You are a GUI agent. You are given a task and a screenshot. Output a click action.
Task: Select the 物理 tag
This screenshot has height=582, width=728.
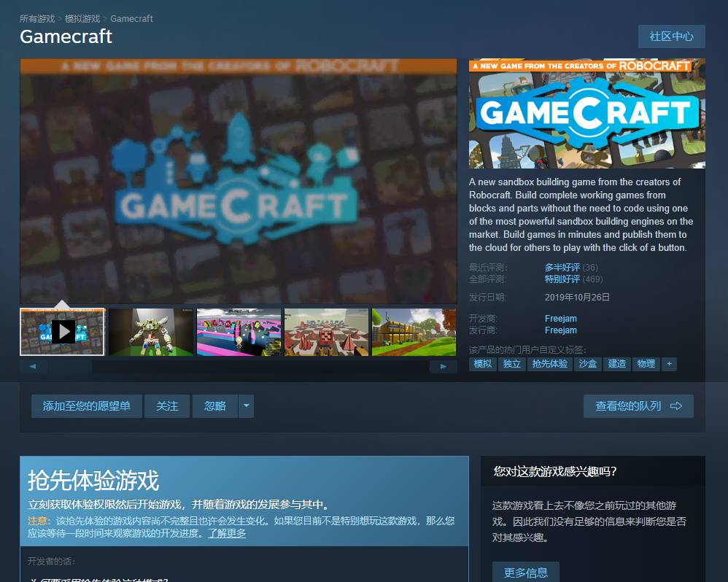[646, 364]
